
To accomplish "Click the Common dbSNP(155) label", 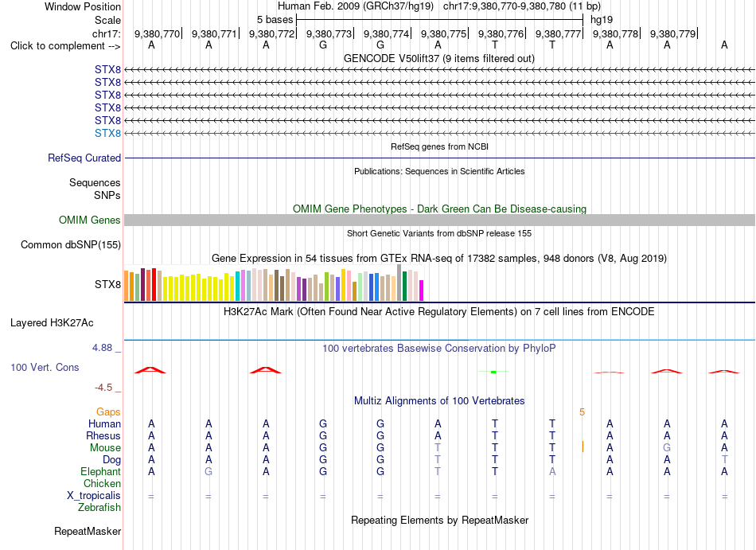I will coord(71,245).
